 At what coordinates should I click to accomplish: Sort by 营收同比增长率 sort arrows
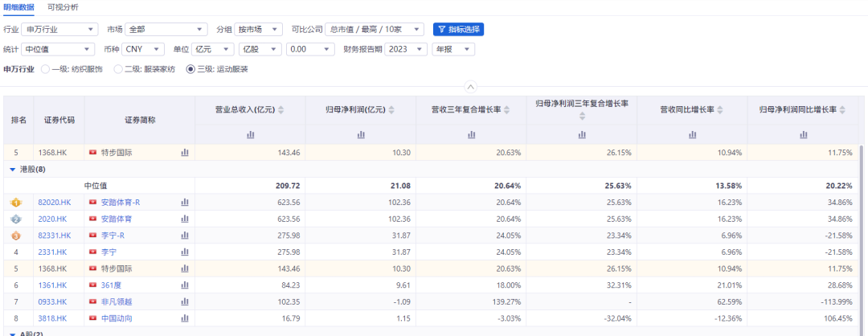[719, 110]
